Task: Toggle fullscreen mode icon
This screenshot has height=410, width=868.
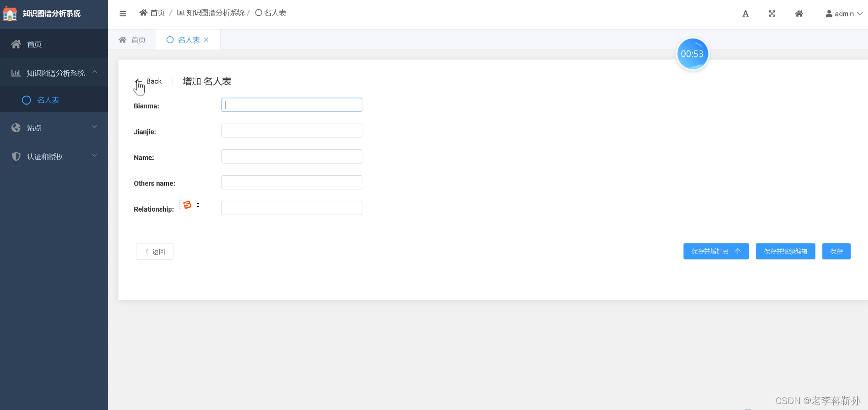Action: tap(772, 14)
